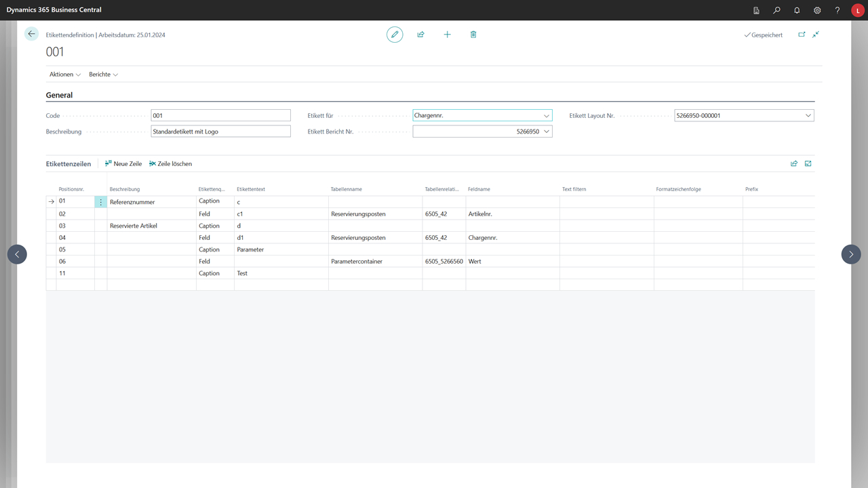
Task: Click the document icon in top bar
Action: [x=756, y=10]
